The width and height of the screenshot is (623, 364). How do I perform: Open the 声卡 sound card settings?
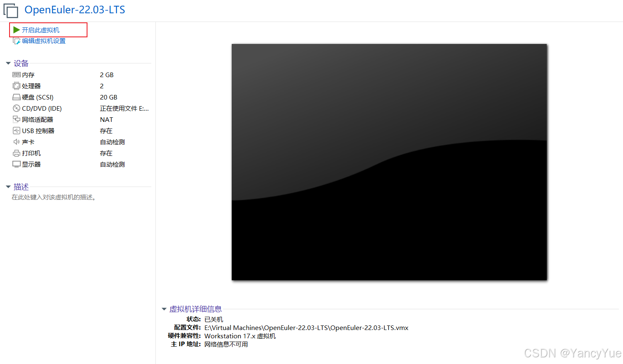[28, 142]
